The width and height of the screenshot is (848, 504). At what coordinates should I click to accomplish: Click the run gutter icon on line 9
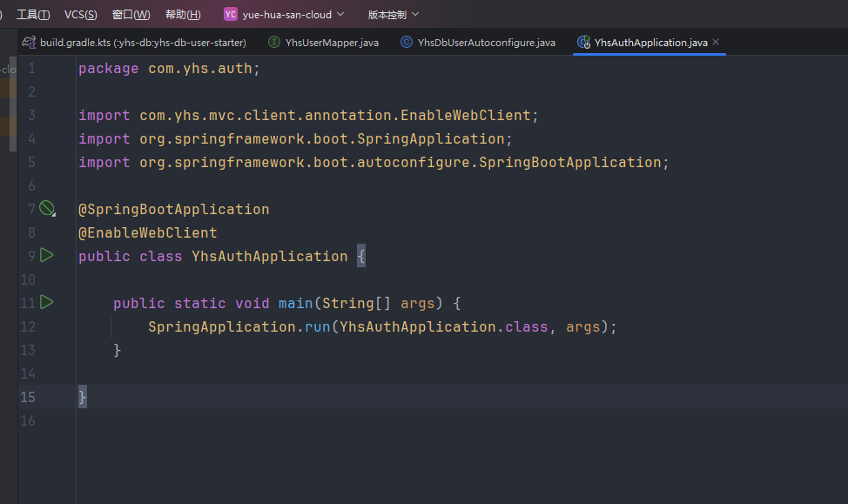pyautogui.click(x=47, y=255)
